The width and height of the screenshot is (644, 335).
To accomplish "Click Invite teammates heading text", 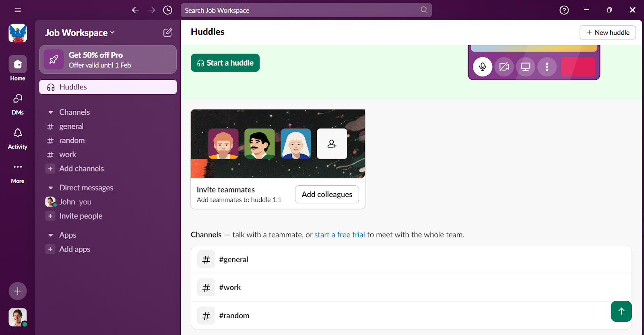I will point(226,190).
